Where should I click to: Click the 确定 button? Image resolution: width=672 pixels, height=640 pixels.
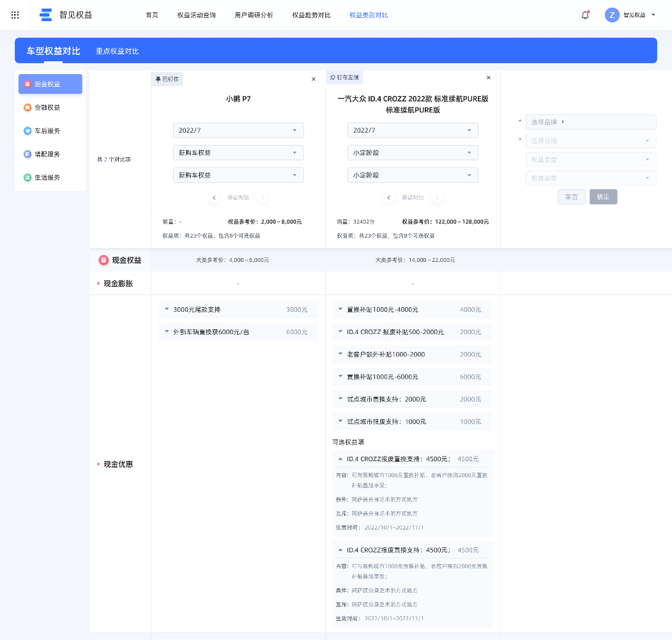(x=604, y=197)
